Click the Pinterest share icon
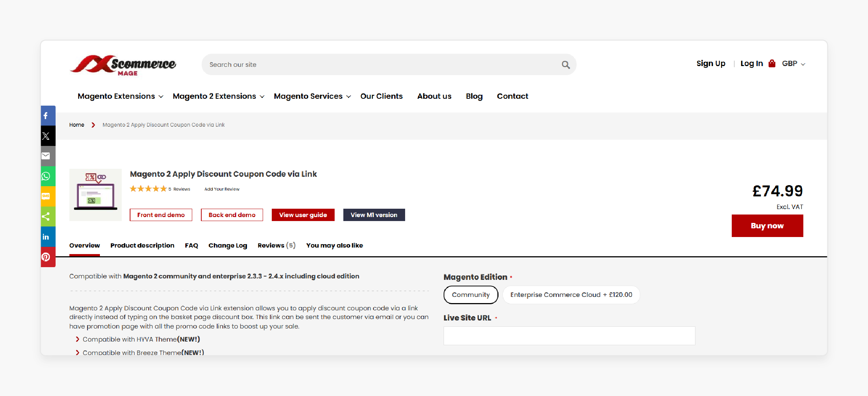 [x=47, y=256]
